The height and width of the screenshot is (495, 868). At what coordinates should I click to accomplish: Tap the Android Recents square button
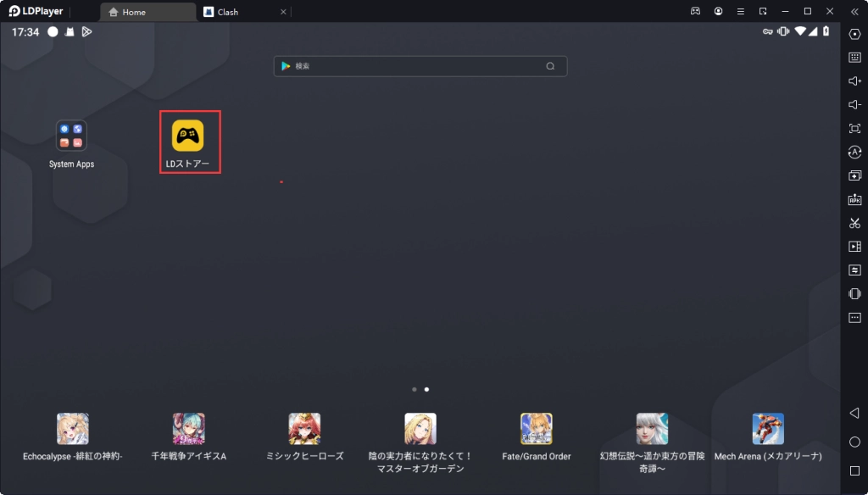[x=854, y=470]
